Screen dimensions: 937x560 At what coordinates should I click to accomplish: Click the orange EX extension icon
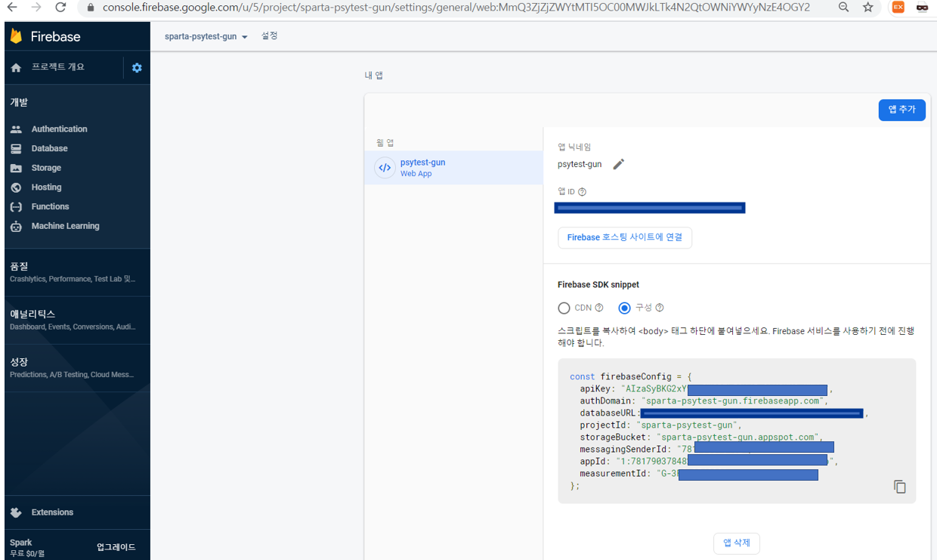click(898, 8)
